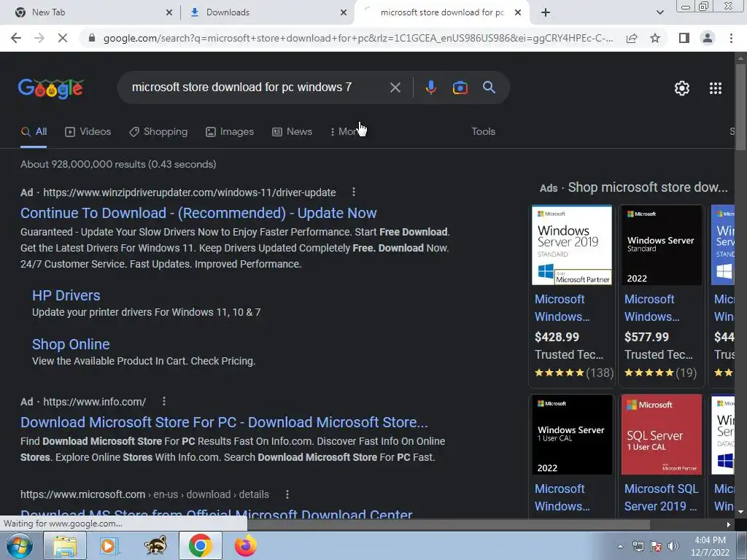The width and height of the screenshot is (747, 560).
Task: Open Chrome three-dot menu
Action: point(731,38)
